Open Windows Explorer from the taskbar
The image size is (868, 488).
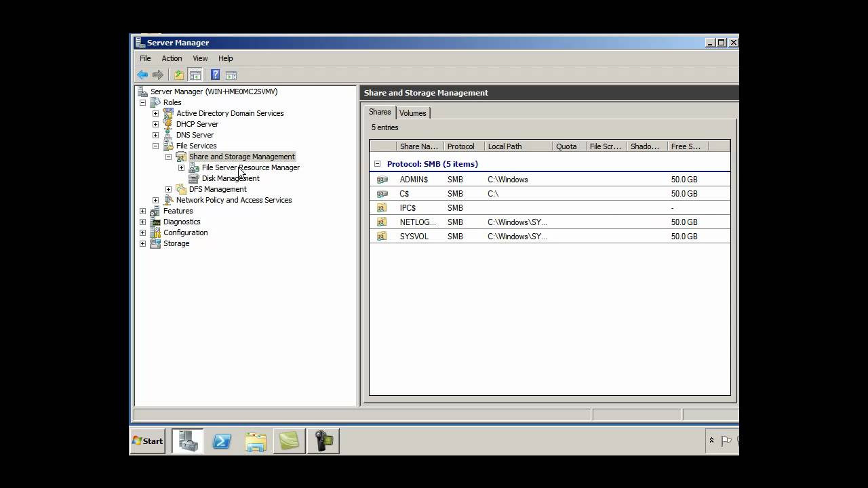(x=256, y=441)
